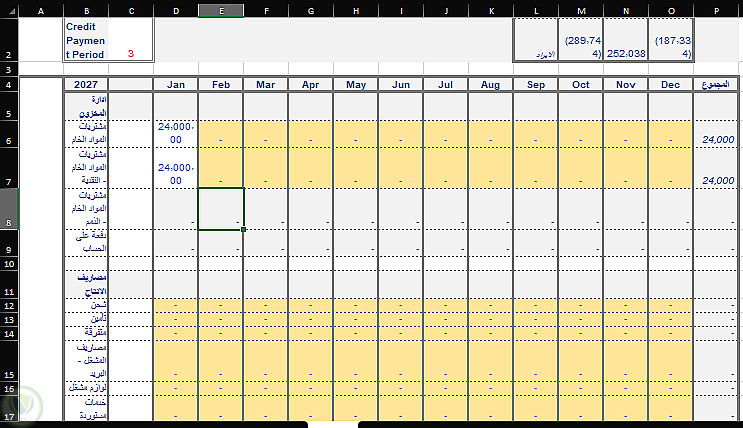The height and width of the screenshot is (428, 743).
Task: Select column C header
Action: pos(131,10)
